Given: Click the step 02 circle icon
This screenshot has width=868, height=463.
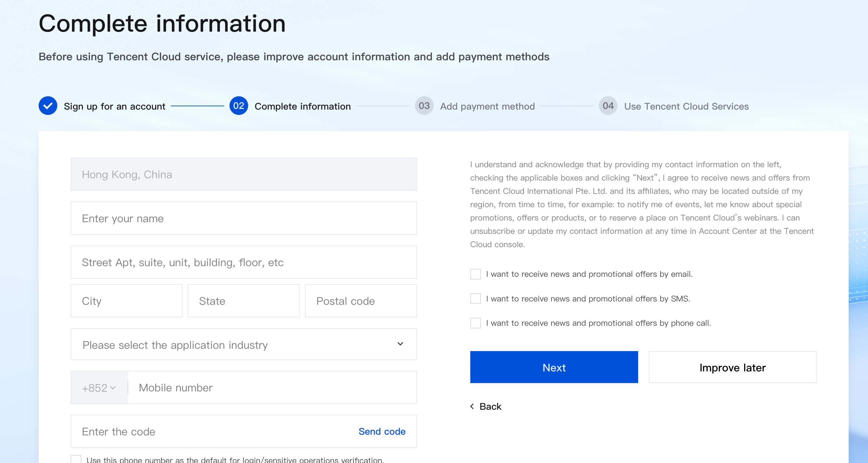Looking at the screenshot, I should pyautogui.click(x=238, y=106).
